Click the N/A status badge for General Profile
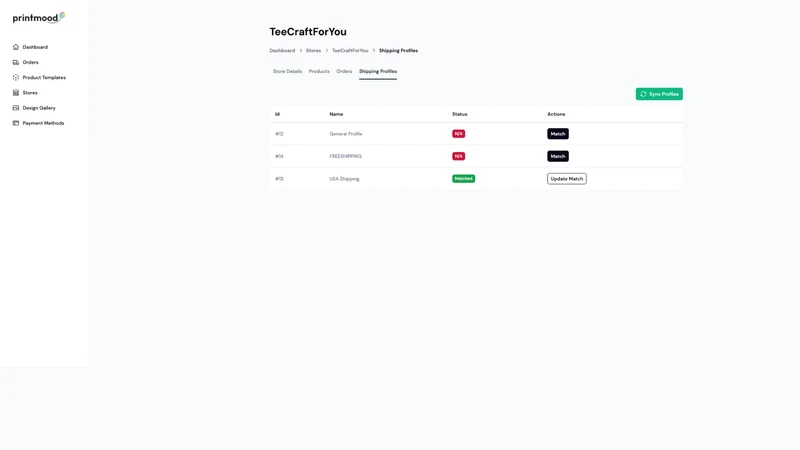800x450 pixels. tap(458, 134)
